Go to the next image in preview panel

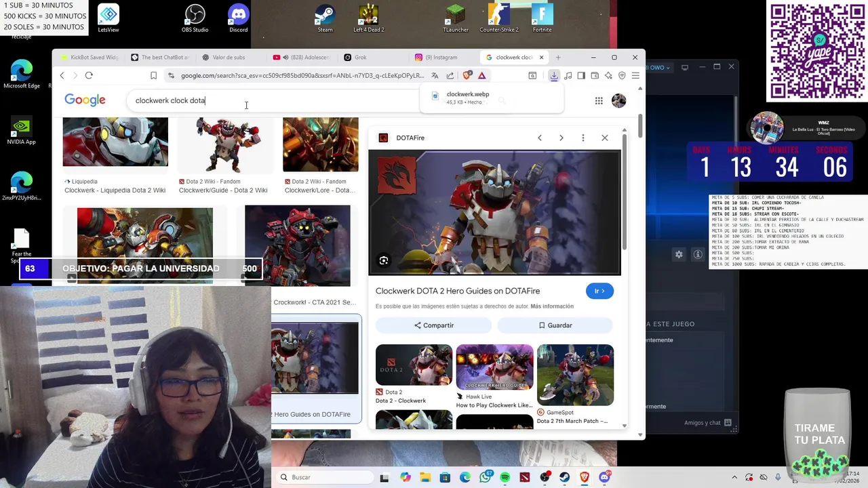tap(561, 138)
